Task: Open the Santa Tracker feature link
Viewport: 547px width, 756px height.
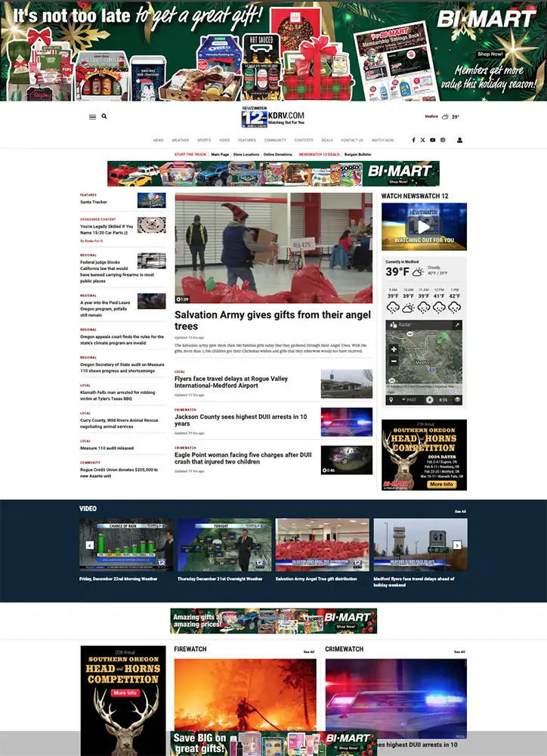Action: pos(94,202)
